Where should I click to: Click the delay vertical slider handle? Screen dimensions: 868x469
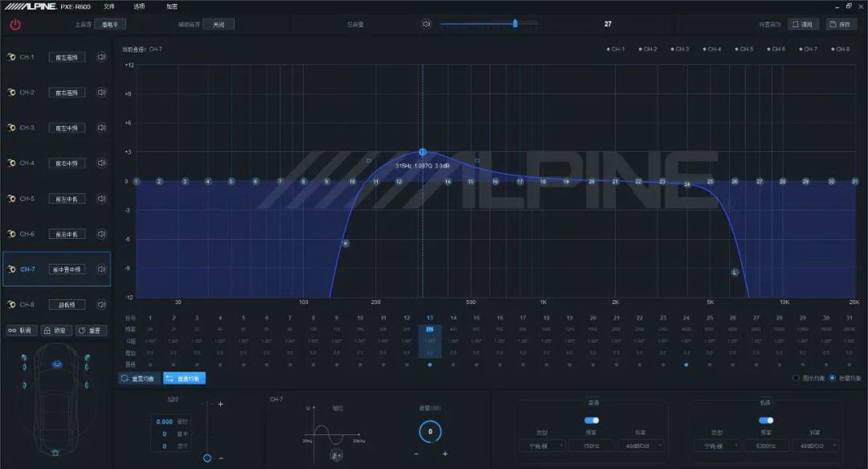207,458
